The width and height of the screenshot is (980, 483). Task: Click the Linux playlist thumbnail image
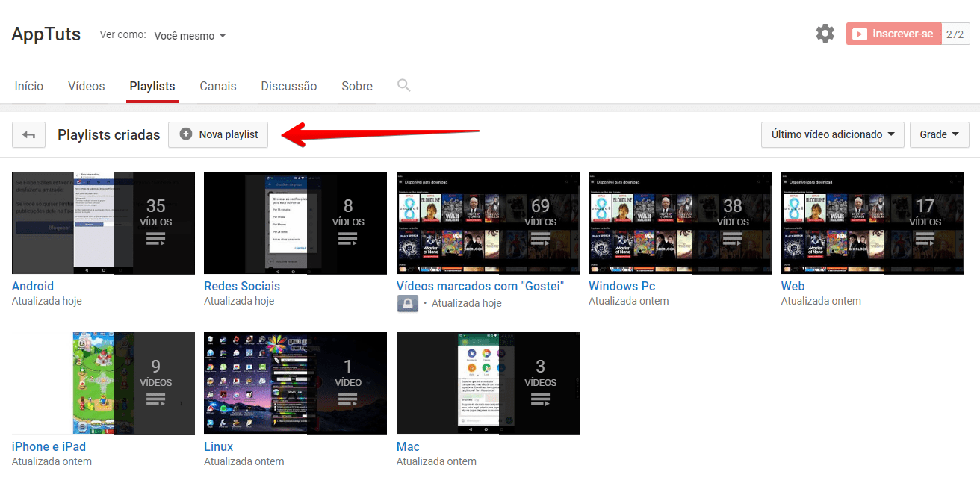point(295,384)
